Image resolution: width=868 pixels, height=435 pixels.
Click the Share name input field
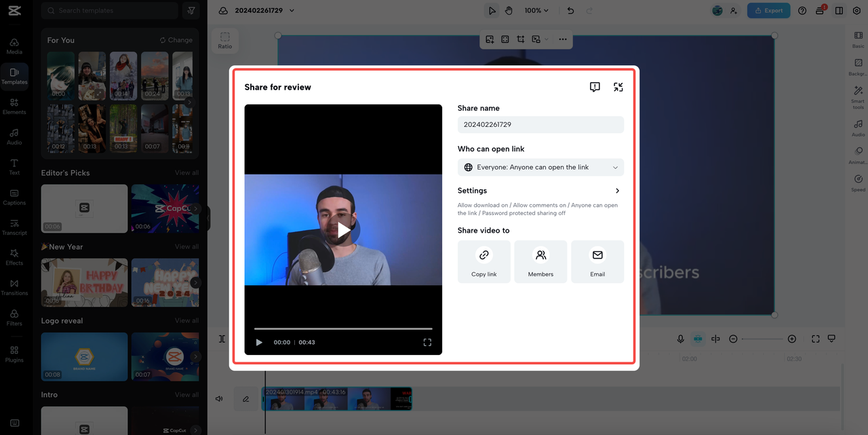click(x=540, y=125)
